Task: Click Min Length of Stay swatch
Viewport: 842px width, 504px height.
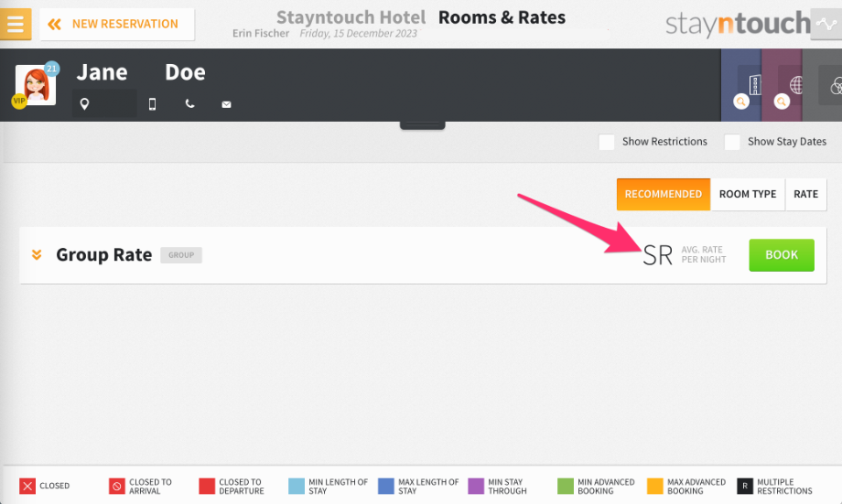Action: [x=297, y=487]
